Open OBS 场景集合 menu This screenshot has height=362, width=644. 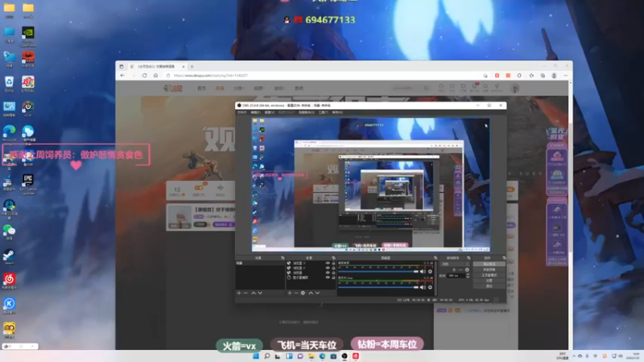tap(307, 112)
